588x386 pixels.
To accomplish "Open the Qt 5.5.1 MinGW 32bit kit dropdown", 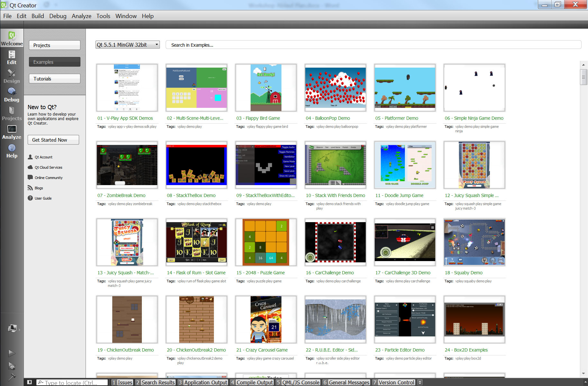I will pyautogui.click(x=127, y=44).
